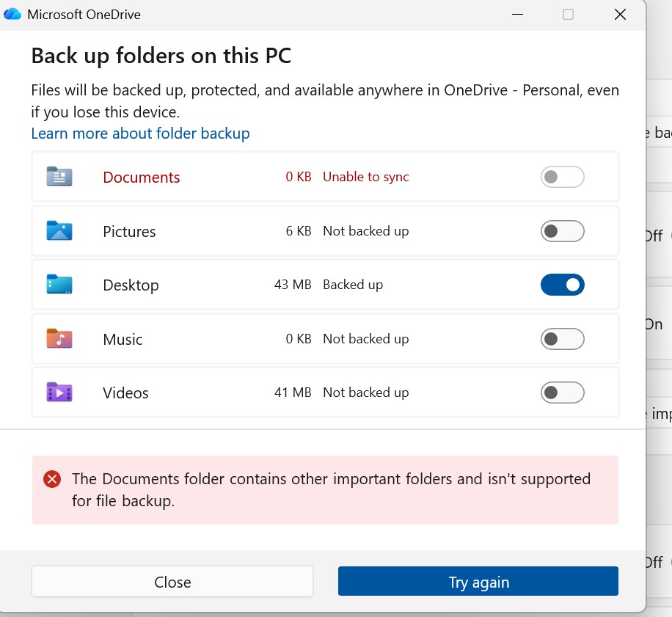Click the Close button
Viewport: 672px width, 617px height.
[x=172, y=582]
